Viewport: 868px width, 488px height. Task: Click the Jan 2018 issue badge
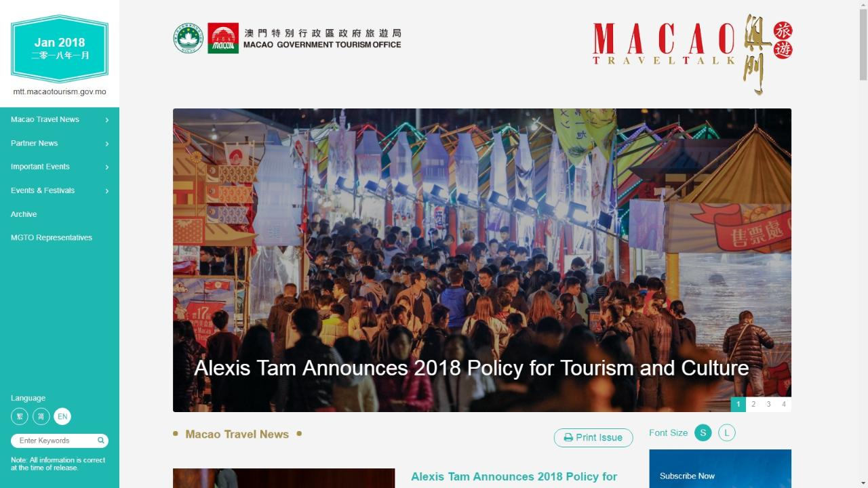coord(60,49)
